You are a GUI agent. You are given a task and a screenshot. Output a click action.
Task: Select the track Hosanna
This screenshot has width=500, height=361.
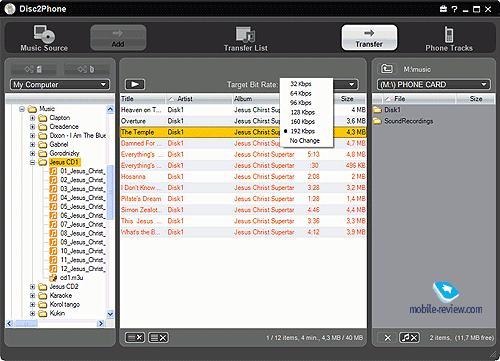tap(243, 176)
